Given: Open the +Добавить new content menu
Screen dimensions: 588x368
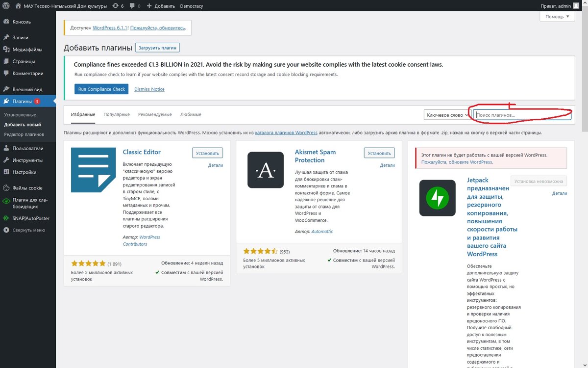Looking at the screenshot, I should pyautogui.click(x=161, y=6).
